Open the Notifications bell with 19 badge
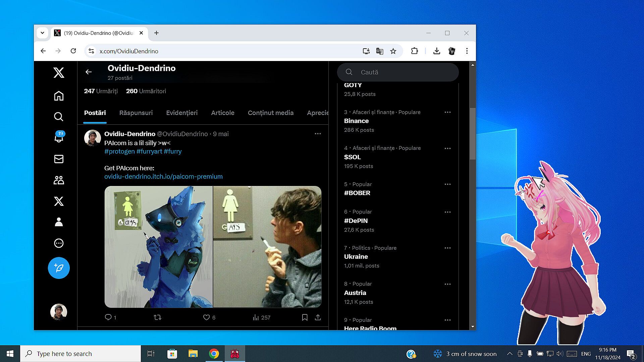This screenshot has width=644, height=362. (59, 138)
